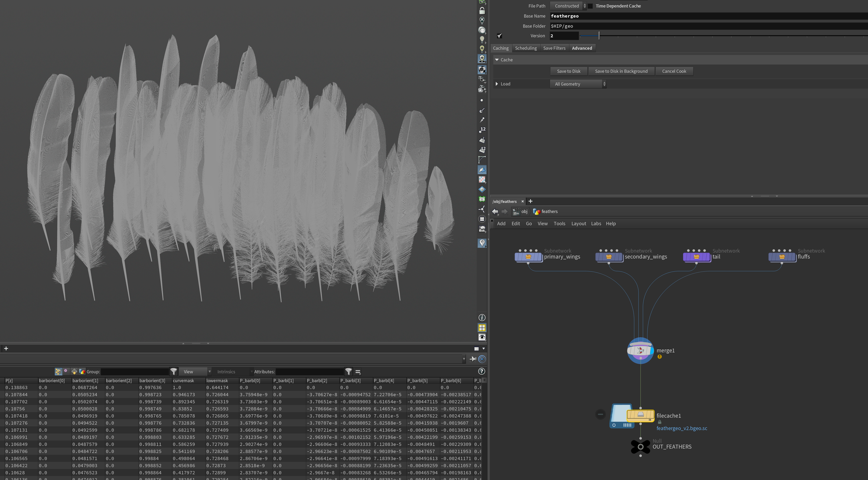Click Save to Disk in Background
This screenshot has height=480, width=868.
(x=621, y=71)
